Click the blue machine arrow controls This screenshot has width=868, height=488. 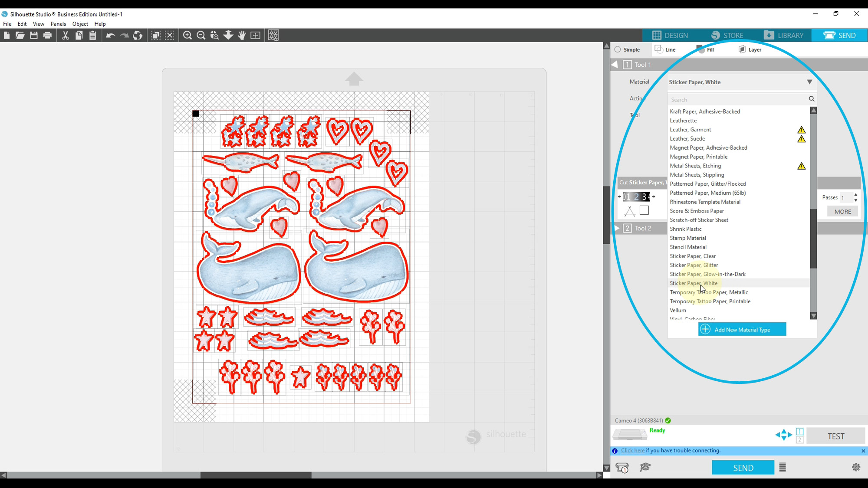pos(784,435)
